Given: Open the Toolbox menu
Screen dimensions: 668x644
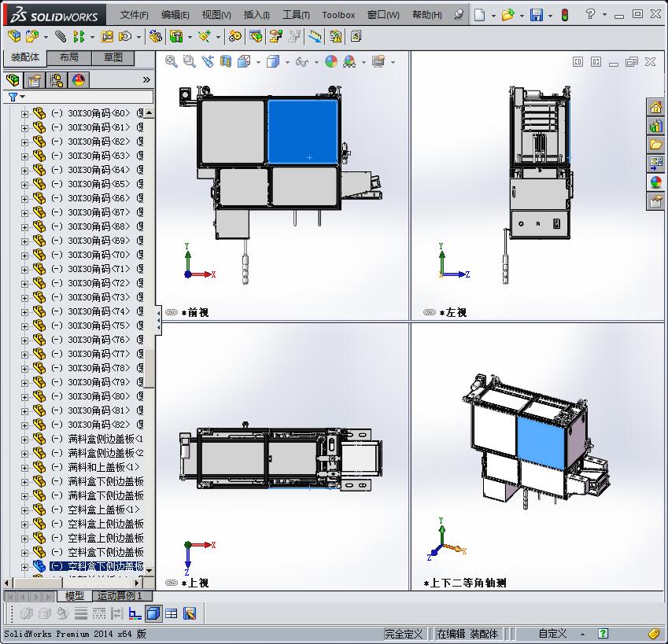Looking at the screenshot, I should coord(338,15).
